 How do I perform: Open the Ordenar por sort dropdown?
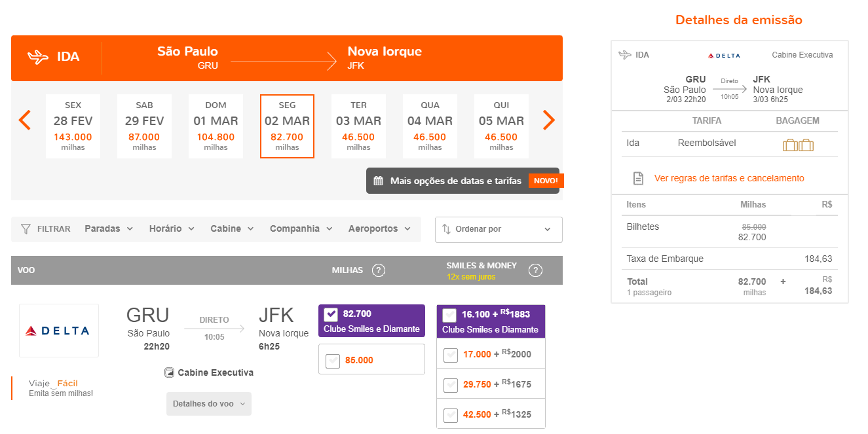(498, 230)
